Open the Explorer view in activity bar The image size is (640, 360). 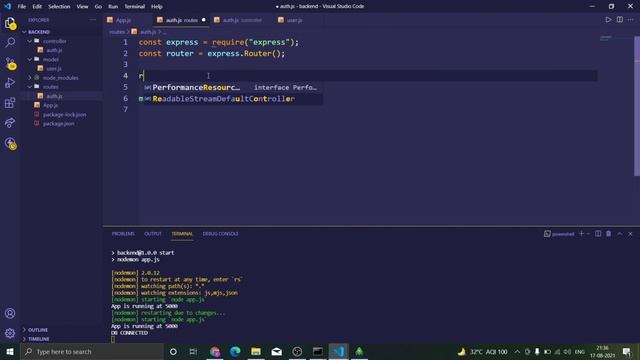point(10,23)
